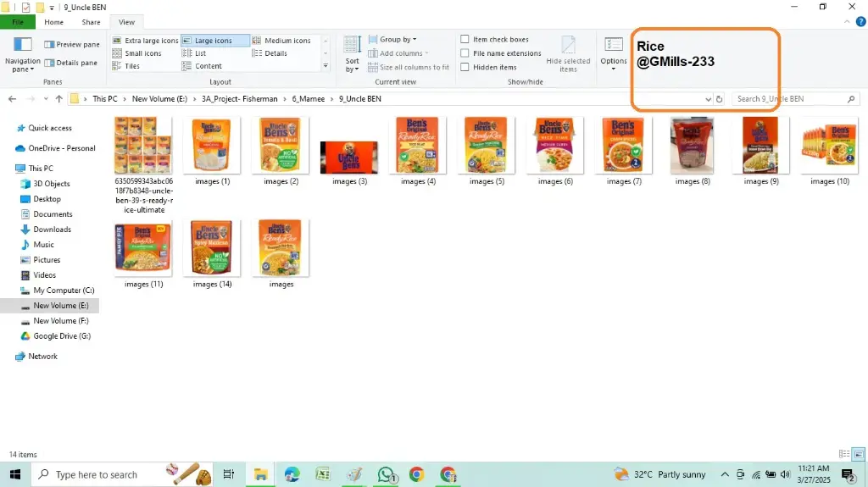The width and height of the screenshot is (868, 487).
Task: Click Size all columns to fit
Action: point(409,67)
